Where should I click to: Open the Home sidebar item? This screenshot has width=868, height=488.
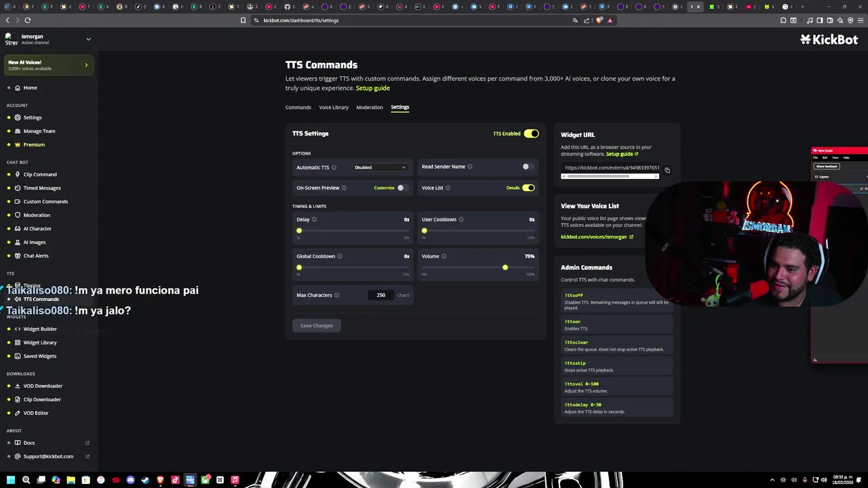coord(31,87)
